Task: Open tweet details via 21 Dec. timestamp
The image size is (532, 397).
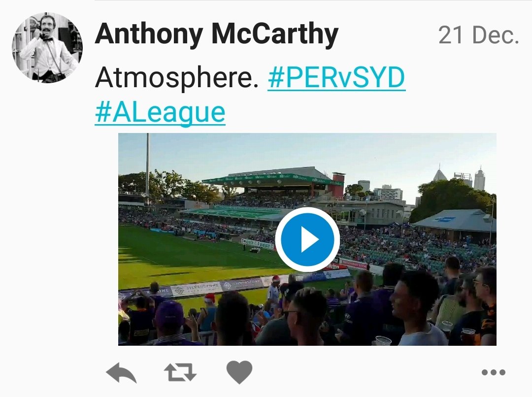Action: tap(479, 35)
